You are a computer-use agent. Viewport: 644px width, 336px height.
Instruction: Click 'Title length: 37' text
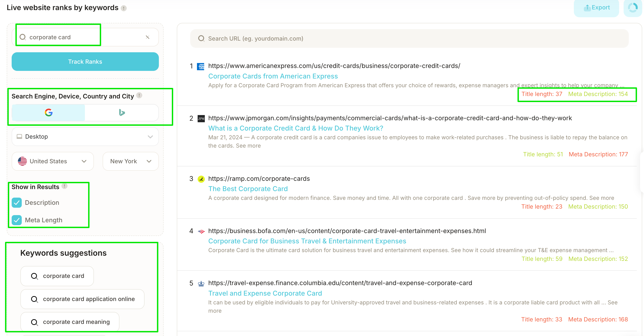click(542, 94)
